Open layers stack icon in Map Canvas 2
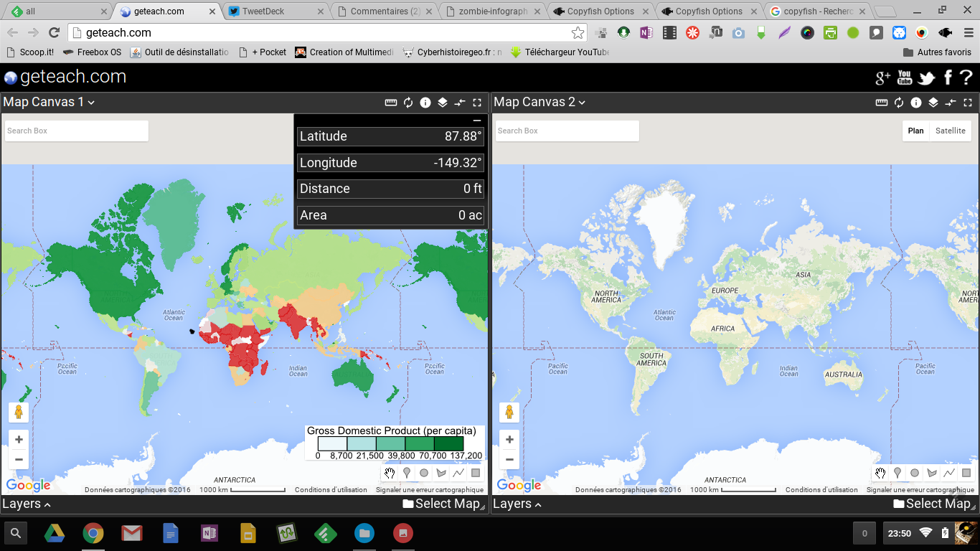This screenshot has width=980, height=551. click(x=933, y=103)
